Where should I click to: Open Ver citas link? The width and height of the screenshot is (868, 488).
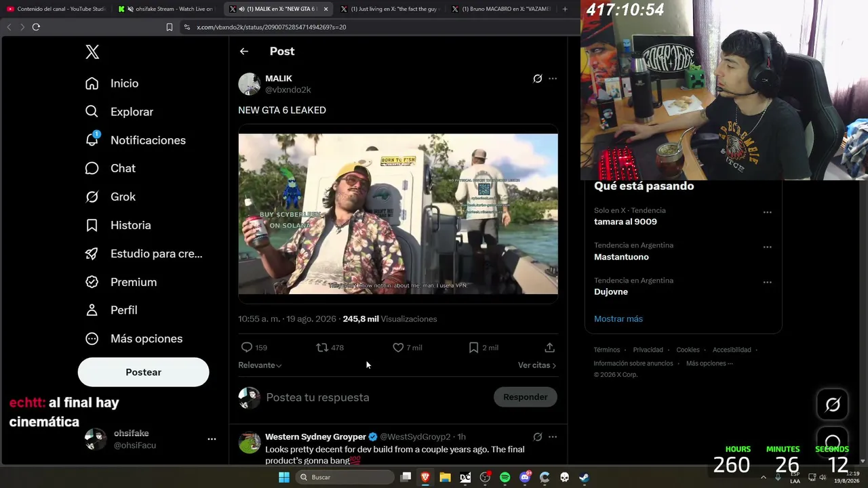coord(537,365)
